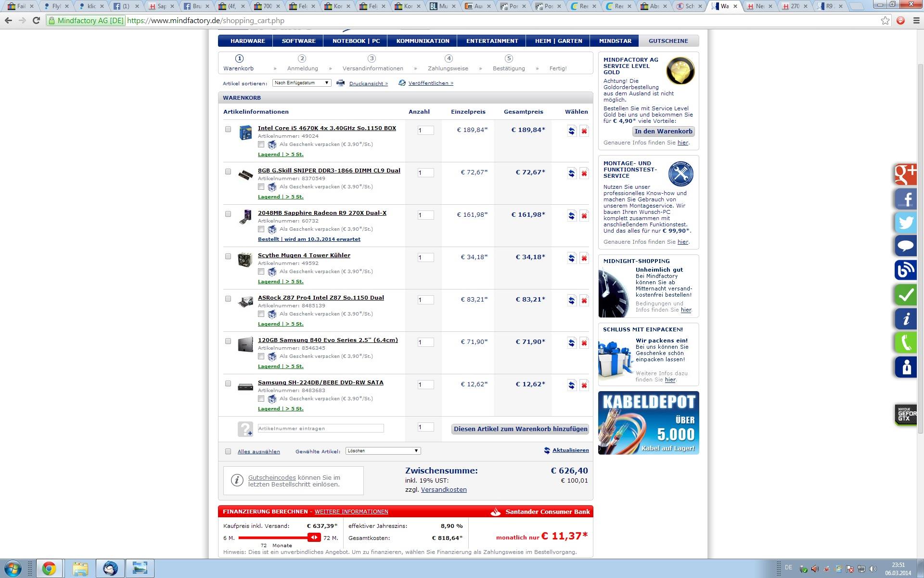Open the Versandkosten link

coord(444,490)
